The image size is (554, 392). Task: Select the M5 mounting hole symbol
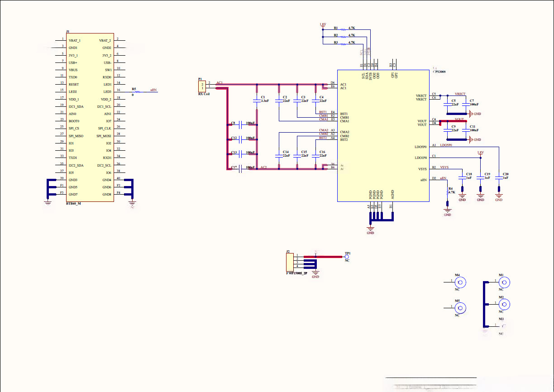[x=460, y=308]
